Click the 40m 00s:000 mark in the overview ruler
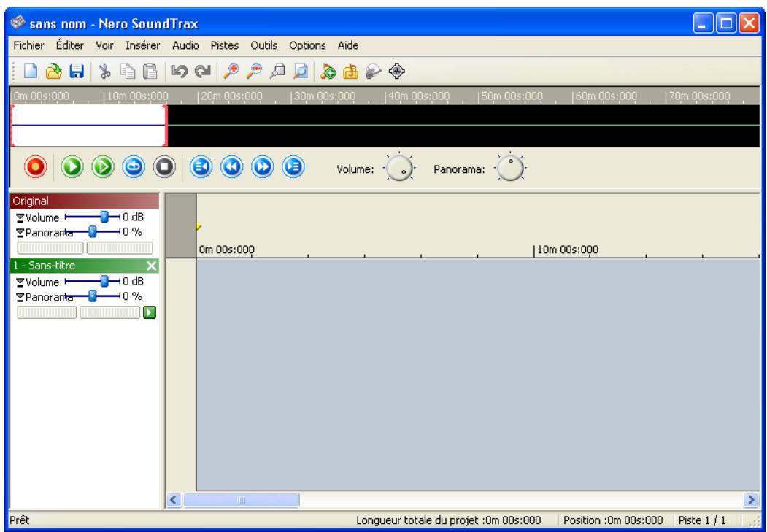The height and width of the screenshot is (532, 767). 419,96
